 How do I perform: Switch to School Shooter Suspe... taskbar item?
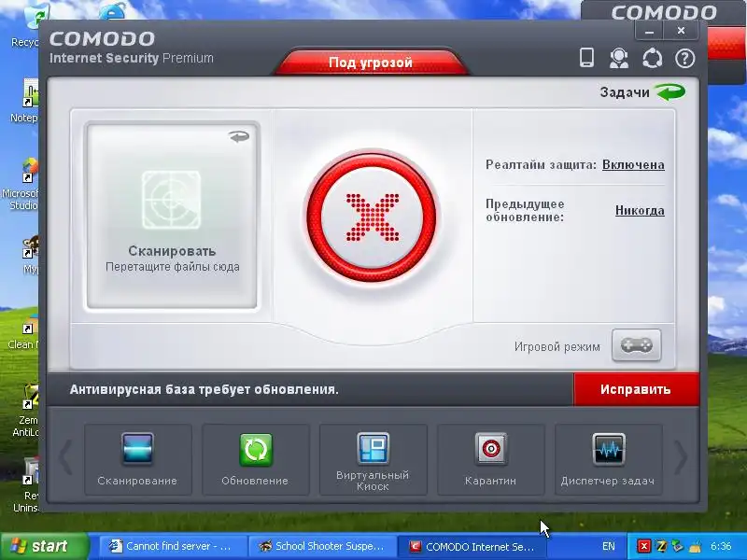pyautogui.click(x=323, y=546)
